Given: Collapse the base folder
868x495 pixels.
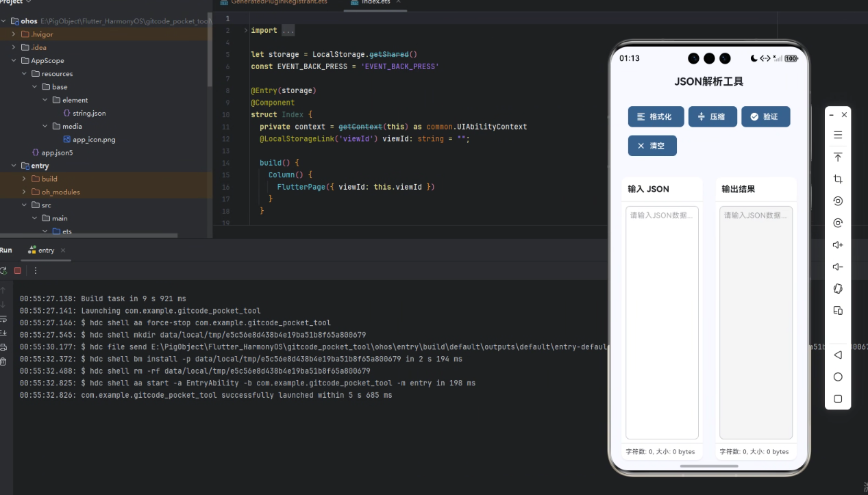Looking at the screenshot, I should click(x=35, y=87).
